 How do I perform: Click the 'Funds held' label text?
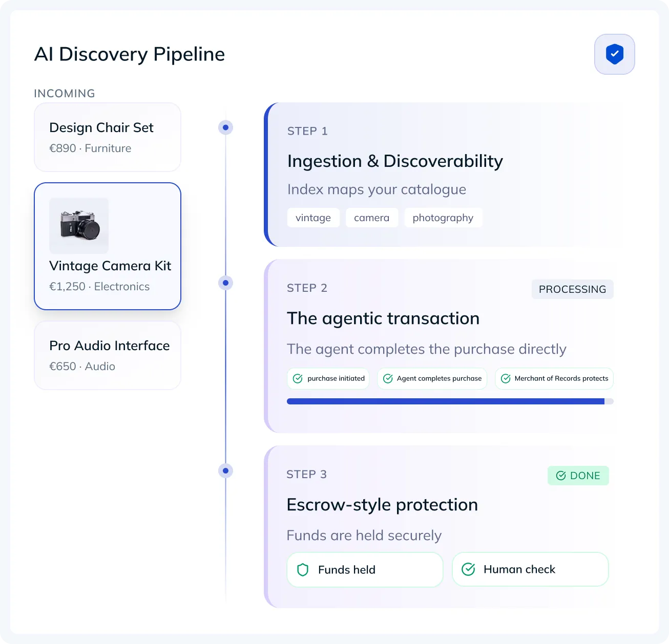[347, 570]
